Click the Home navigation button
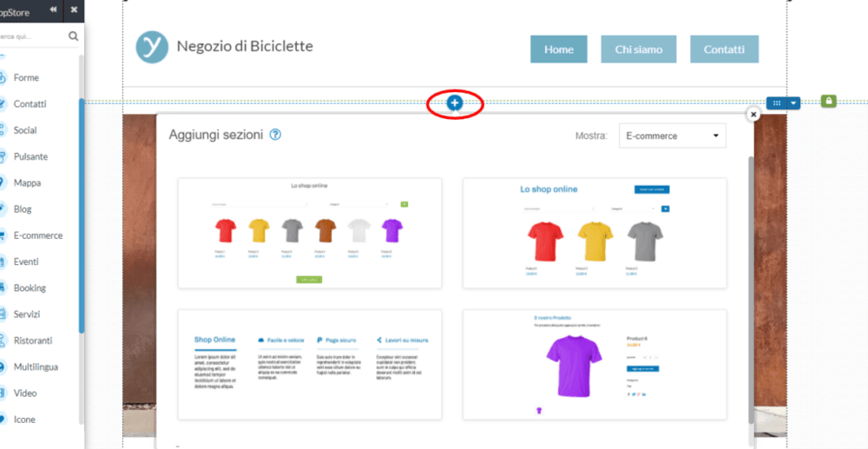868x449 pixels. 558,50
